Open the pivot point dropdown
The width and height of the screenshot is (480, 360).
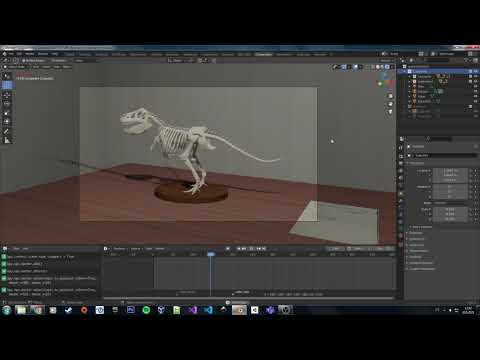[x=191, y=60]
